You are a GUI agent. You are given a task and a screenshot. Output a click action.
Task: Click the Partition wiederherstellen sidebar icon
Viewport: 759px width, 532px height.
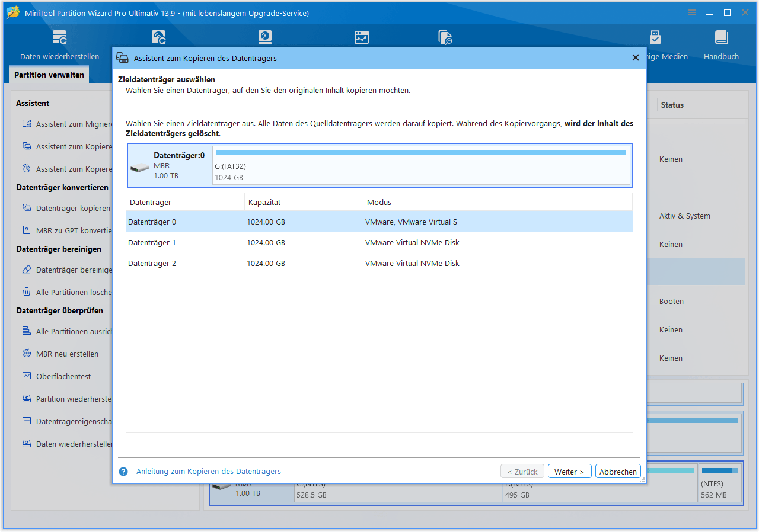click(x=26, y=399)
